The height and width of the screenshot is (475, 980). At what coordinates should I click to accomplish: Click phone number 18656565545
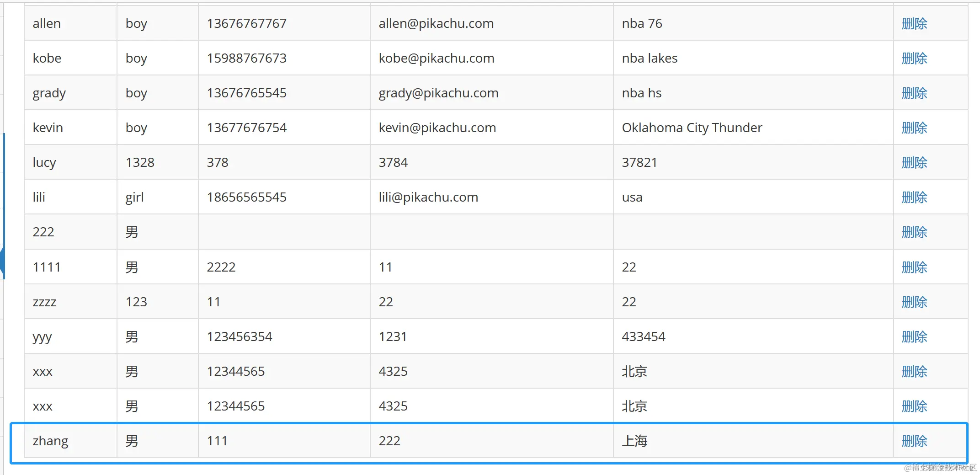coord(246,197)
